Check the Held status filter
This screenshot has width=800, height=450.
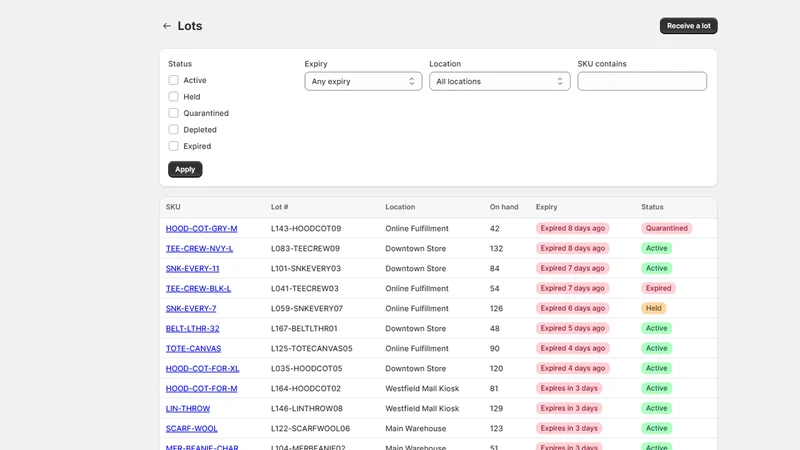173,96
